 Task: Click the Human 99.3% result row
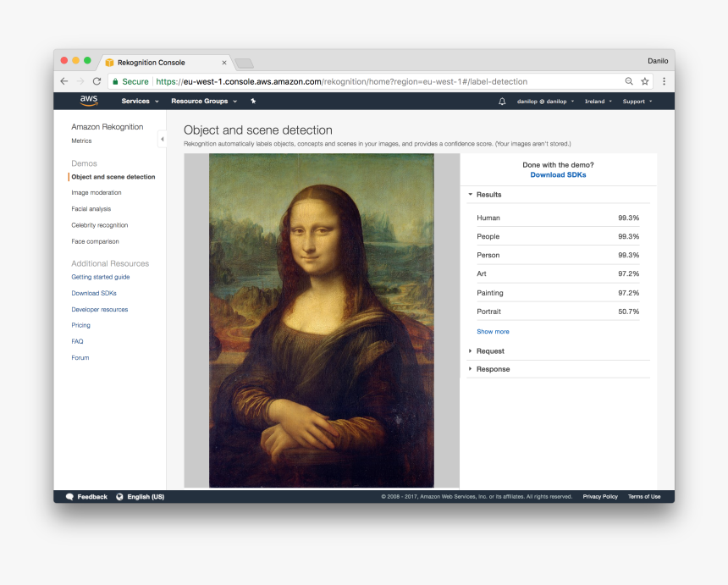click(x=558, y=218)
